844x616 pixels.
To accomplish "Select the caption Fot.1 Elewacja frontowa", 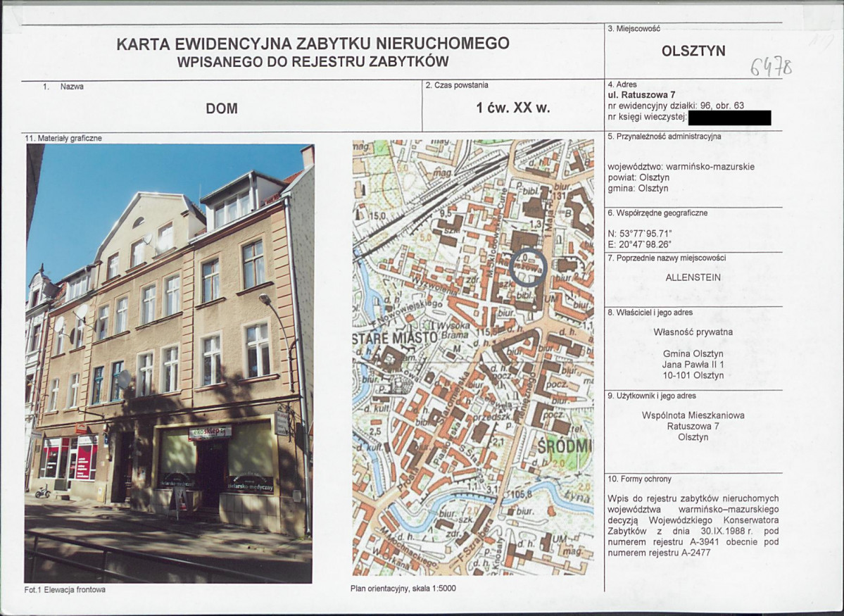I will tap(67, 590).
